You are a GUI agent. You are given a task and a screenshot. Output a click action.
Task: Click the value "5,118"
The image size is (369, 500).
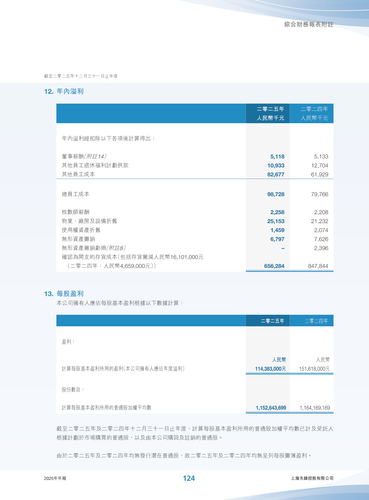(277, 157)
